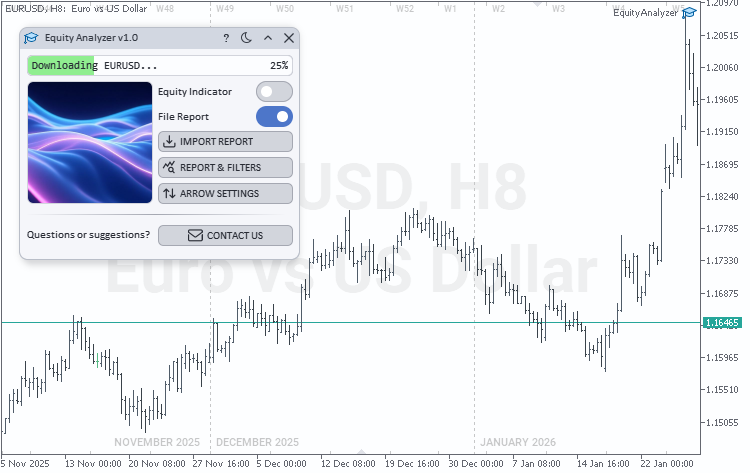Click the '1.17330' price axis label
The height and width of the screenshot is (473, 750).
[x=722, y=261]
